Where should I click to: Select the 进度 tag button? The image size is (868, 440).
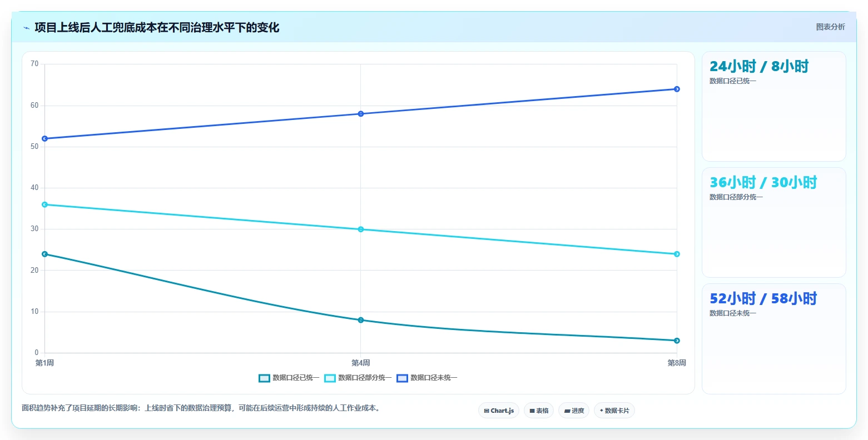(x=574, y=411)
